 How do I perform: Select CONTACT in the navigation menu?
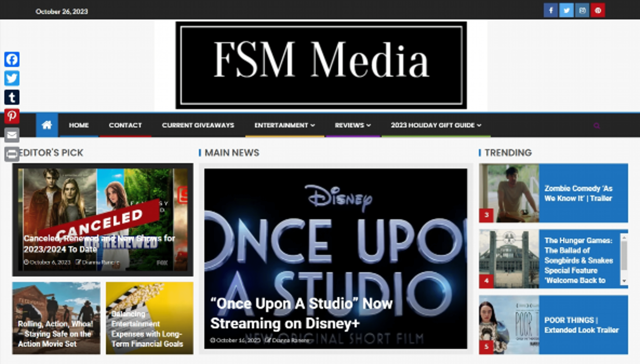point(125,125)
